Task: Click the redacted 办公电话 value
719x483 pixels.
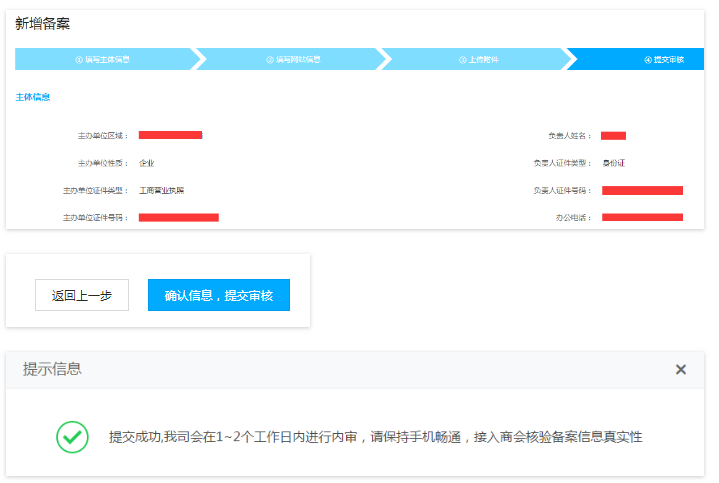Action: pyautogui.click(x=642, y=217)
